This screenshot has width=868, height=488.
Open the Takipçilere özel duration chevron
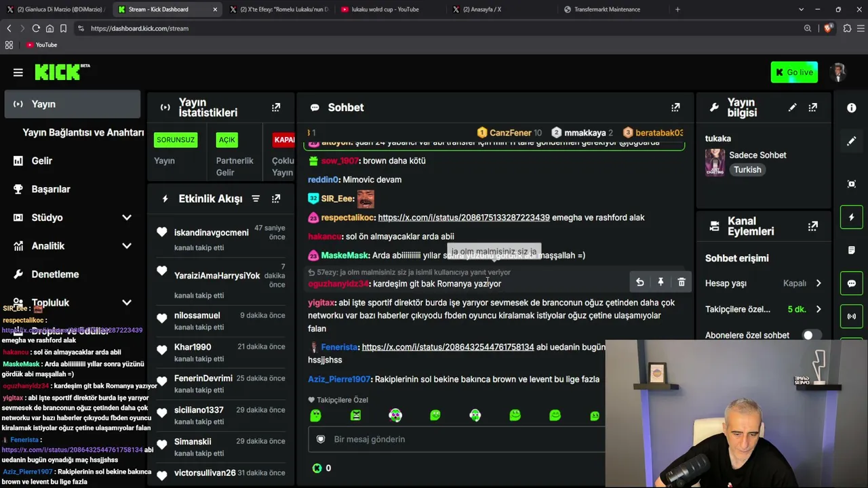click(x=818, y=309)
